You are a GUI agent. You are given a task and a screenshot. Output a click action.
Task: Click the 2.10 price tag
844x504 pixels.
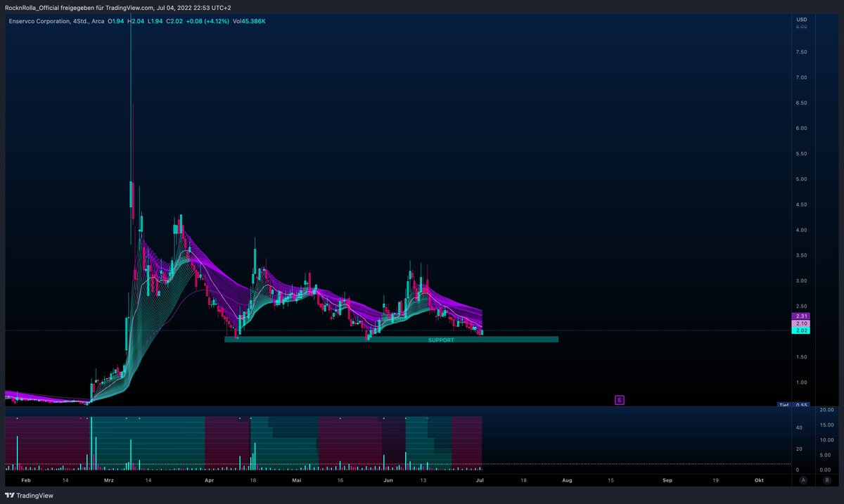[801, 323]
